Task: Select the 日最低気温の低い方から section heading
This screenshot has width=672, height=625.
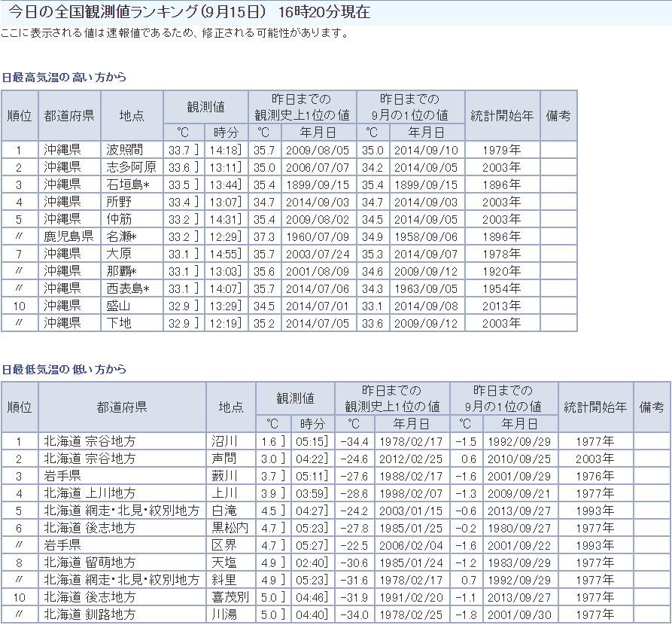Action: tap(64, 370)
